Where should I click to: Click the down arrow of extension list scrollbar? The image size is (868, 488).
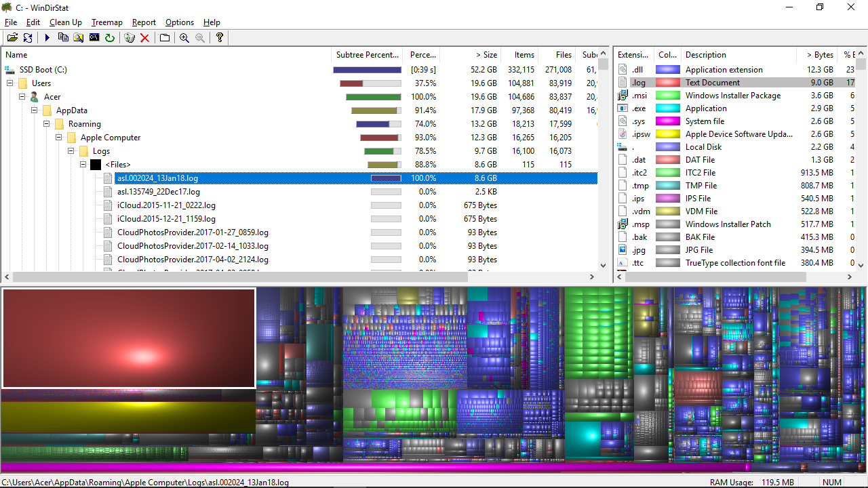[x=861, y=266]
